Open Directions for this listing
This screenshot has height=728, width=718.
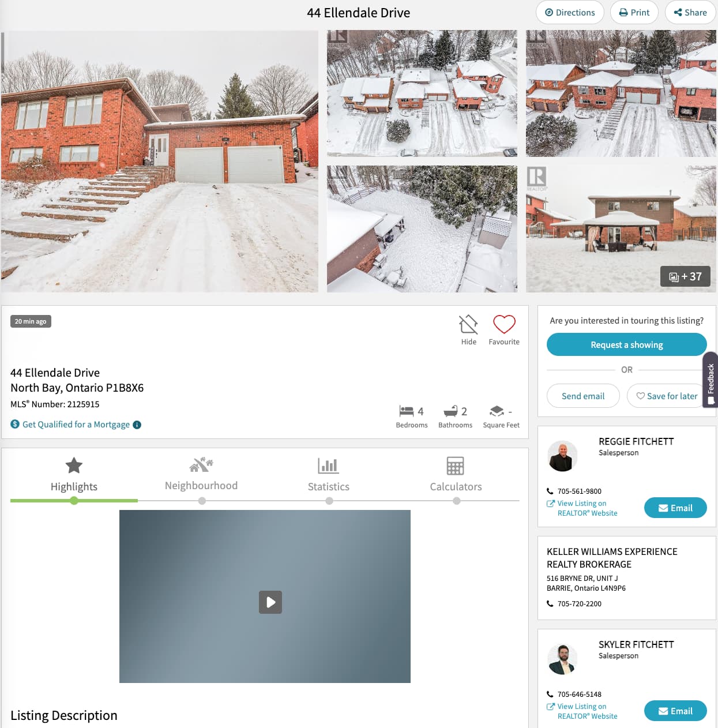[x=570, y=12]
